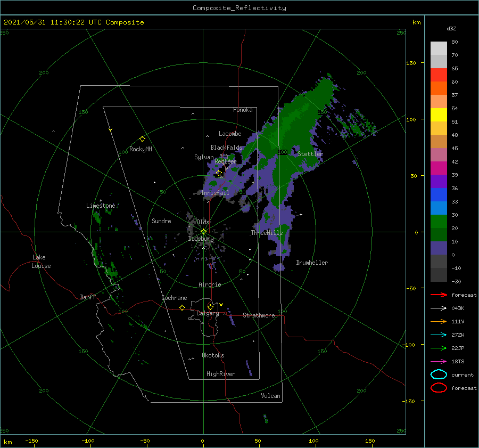Click the Innisfail label
The width and height of the screenshot is (479, 448).
click(x=215, y=193)
